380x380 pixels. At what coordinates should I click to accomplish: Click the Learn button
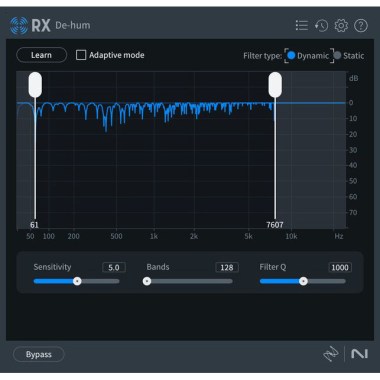41,55
